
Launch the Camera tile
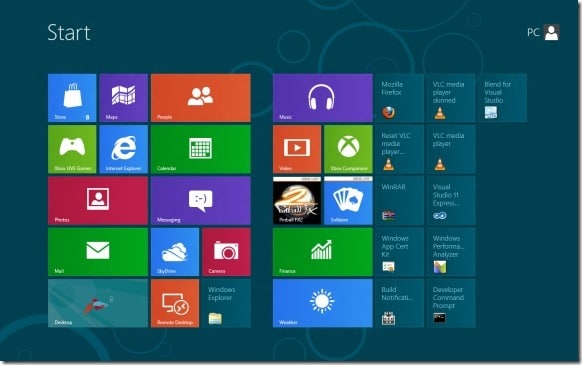coord(226,252)
